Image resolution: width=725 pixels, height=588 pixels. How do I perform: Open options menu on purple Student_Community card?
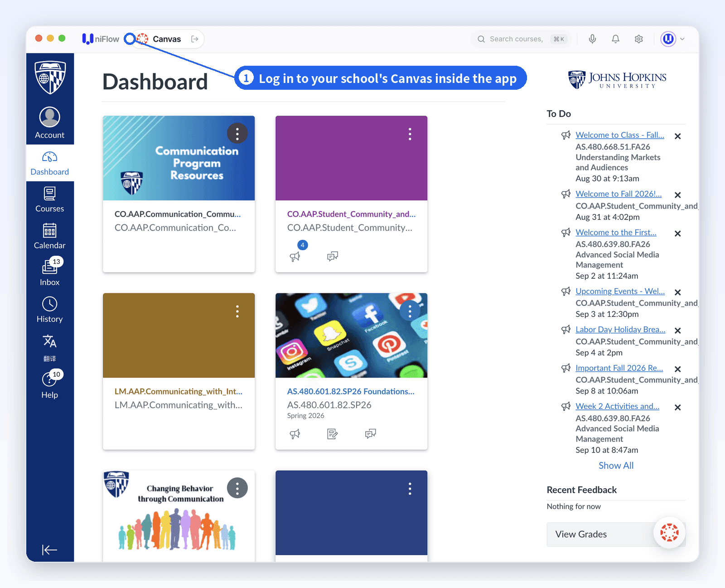tap(410, 133)
